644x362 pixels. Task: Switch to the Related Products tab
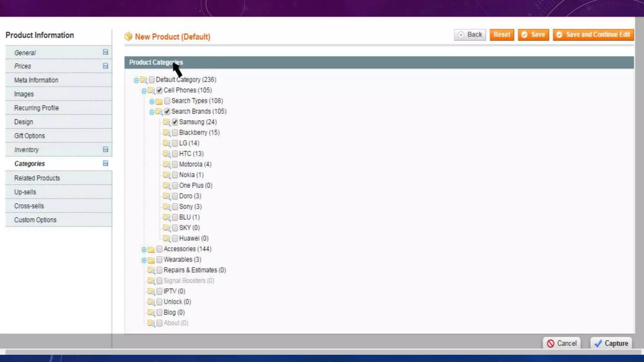pos(37,178)
